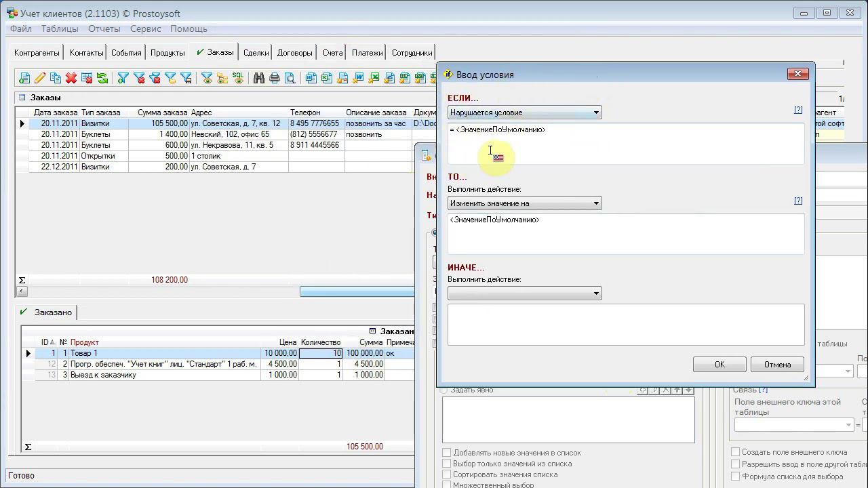Switch to the Платежи tab
The width and height of the screenshot is (868, 488).
(367, 53)
